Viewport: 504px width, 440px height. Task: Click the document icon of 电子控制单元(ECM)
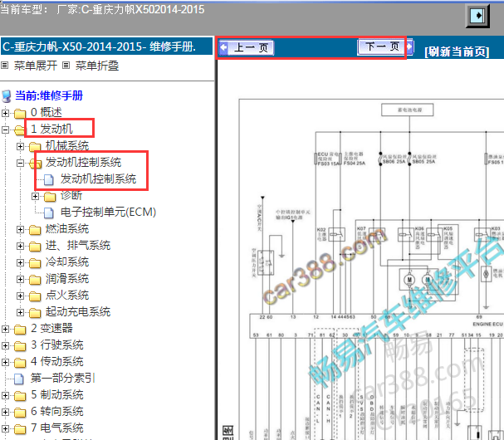(x=48, y=213)
